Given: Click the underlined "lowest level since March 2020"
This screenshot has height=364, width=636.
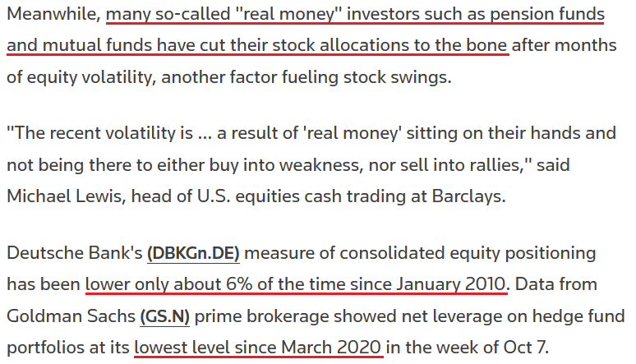Looking at the screenshot, I should coord(258,348).
